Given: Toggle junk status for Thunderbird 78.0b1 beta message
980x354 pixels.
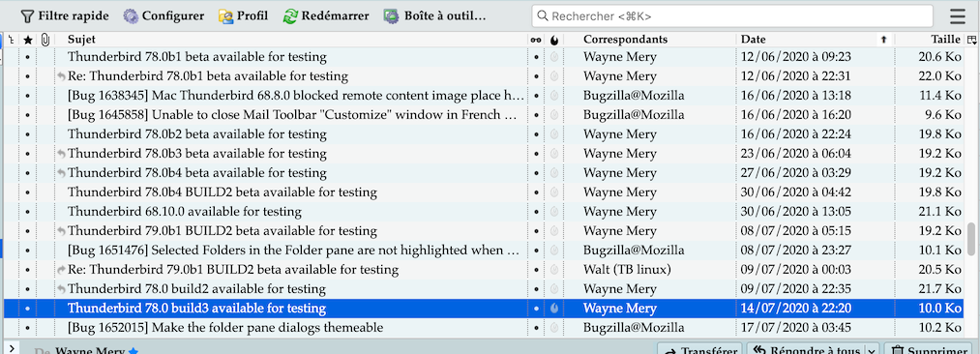Looking at the screenshot, I should [x=553, y=57].
